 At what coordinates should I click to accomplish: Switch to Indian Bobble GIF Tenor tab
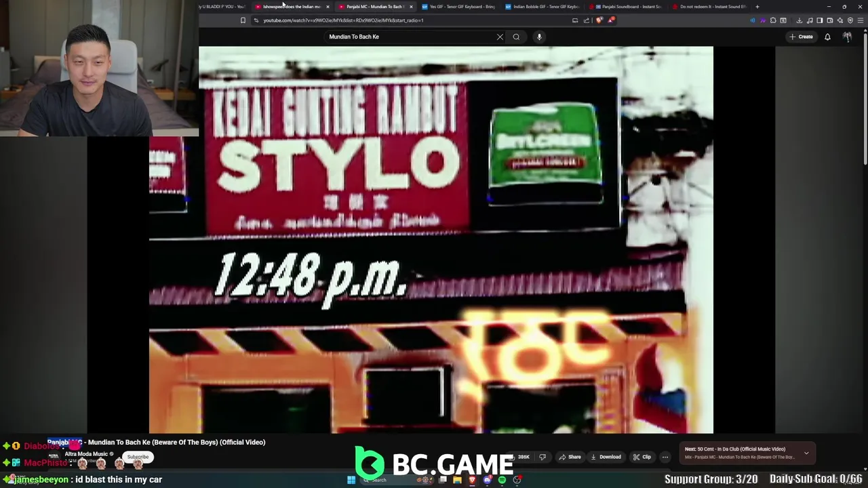click(542, 7)
